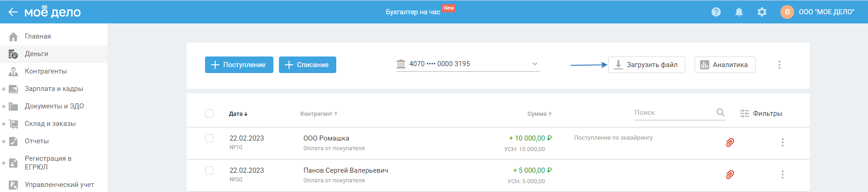Image resolution: width=868 pixels, height=192 pixels.
Task: Open row options for Панов Сергей Валерьевич
Action: pos(782,175)
